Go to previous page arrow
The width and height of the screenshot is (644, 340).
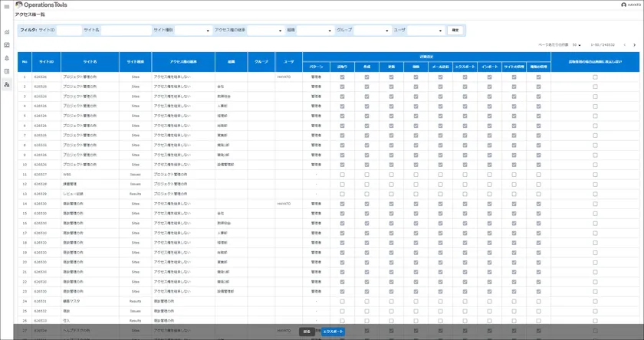pyautogui.click(x=624, y=45)
